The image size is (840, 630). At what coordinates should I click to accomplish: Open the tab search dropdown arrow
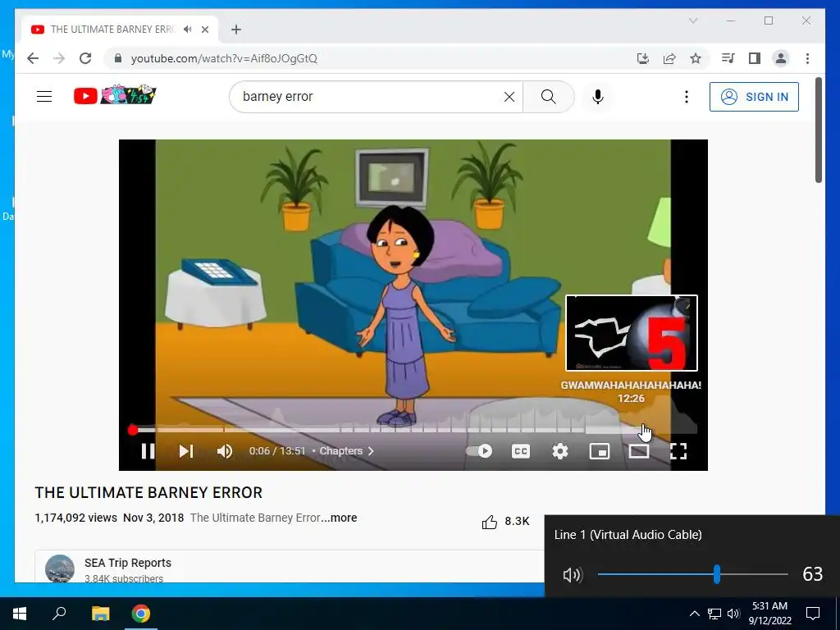[693, 21]
